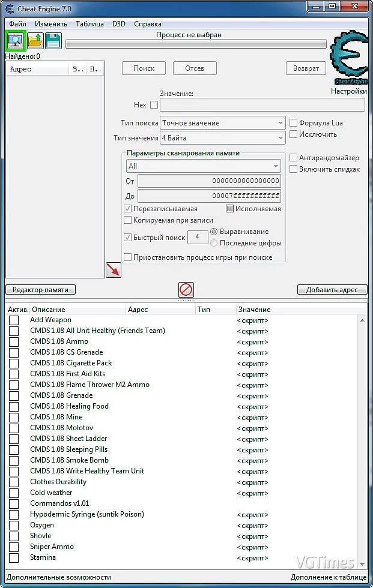Open the Файл menu

[17, 23]
